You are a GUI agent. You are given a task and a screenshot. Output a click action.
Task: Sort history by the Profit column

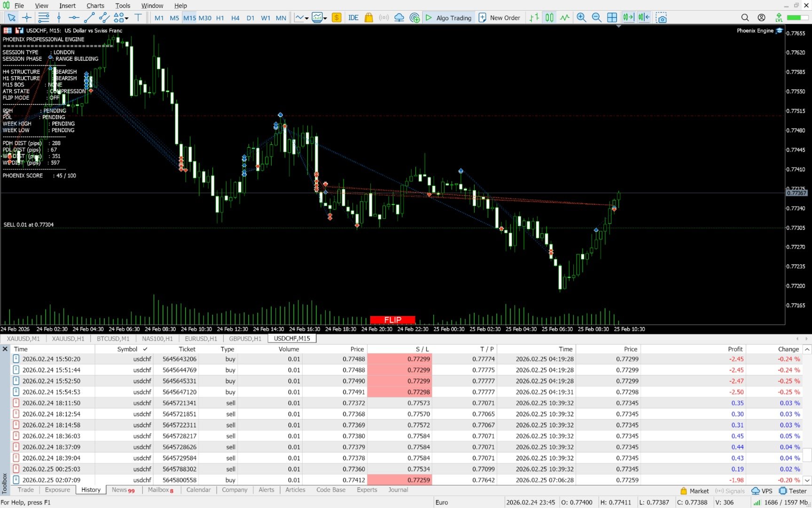(735, 349)
